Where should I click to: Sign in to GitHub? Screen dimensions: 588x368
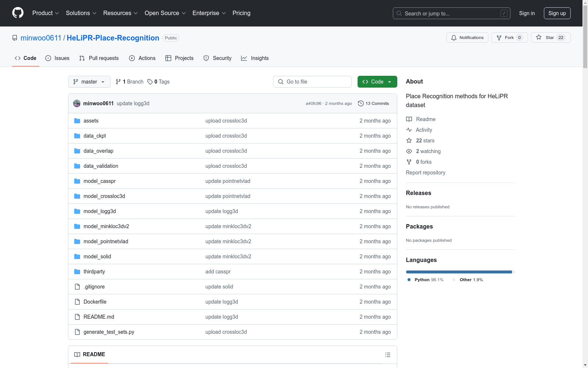click(x=527, y=13)
